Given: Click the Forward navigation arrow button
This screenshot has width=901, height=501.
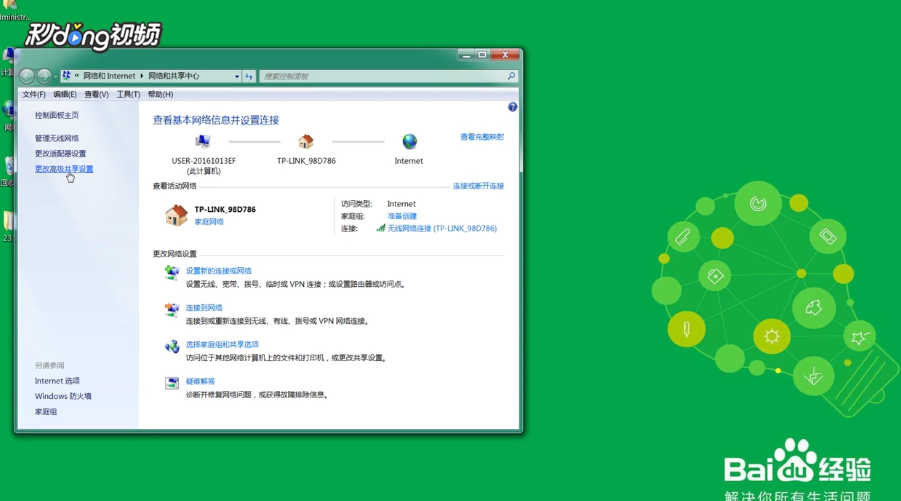Looking at the screenshot, I should pyautogui.click(x=44, y=76).
